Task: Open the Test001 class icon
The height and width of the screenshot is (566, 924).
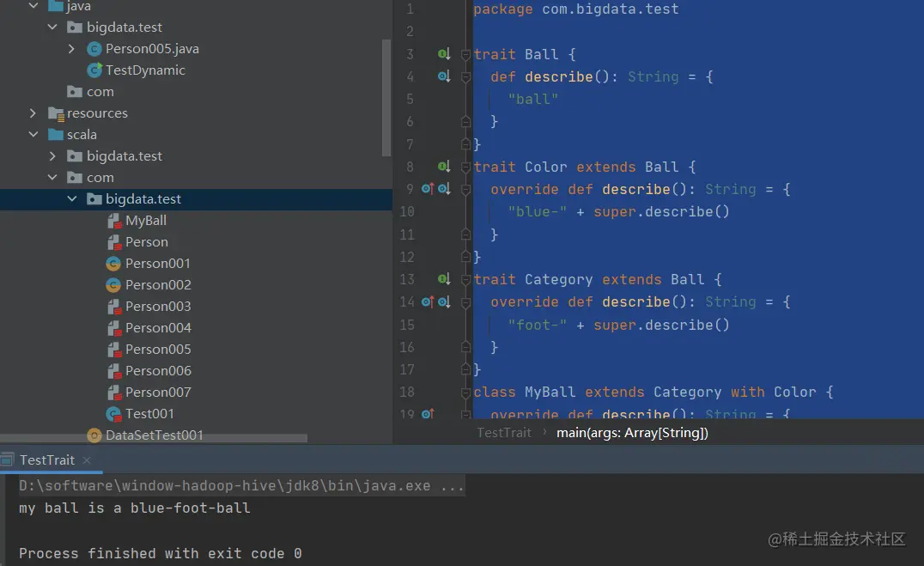Action: pos(113,414)
